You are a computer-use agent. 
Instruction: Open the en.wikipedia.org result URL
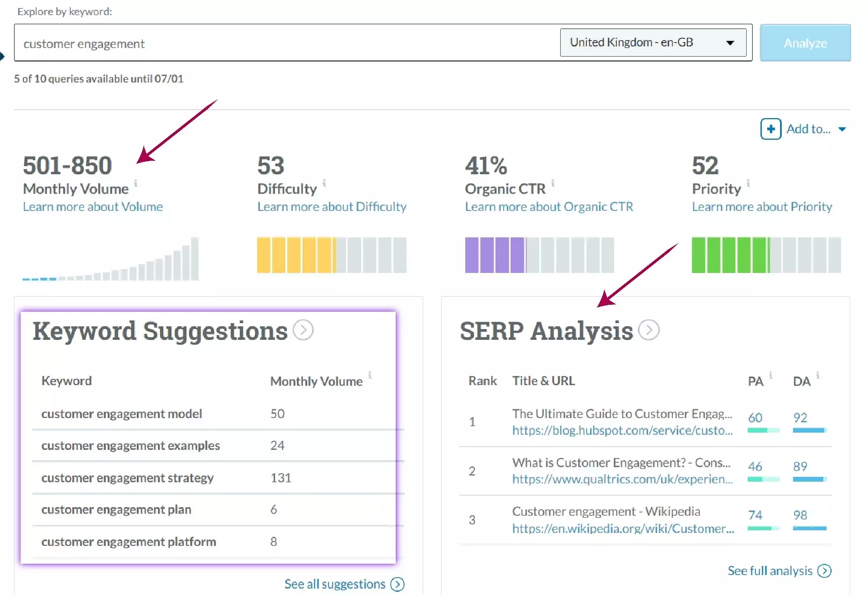[x=623, y=529]
